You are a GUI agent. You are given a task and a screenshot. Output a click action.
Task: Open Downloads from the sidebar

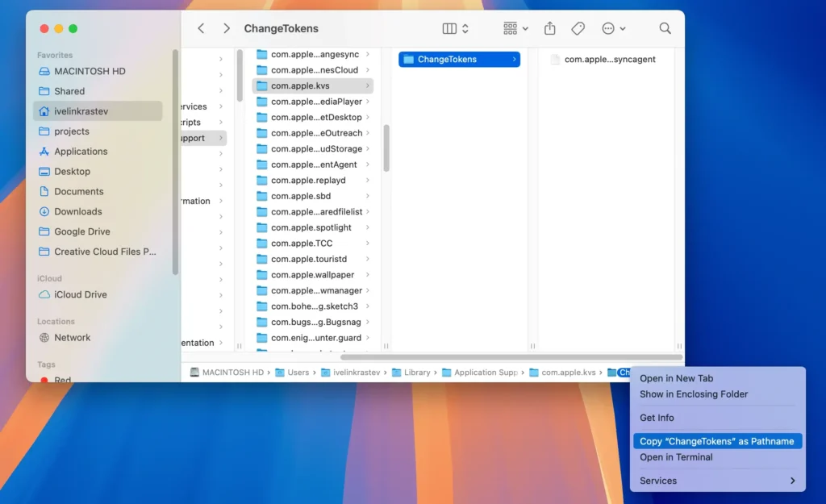[98, 211]
